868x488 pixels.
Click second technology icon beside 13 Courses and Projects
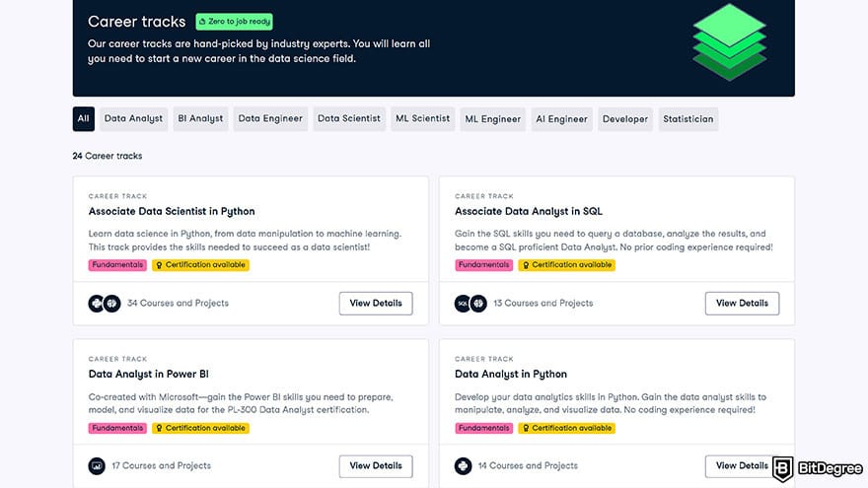point(478,304)
